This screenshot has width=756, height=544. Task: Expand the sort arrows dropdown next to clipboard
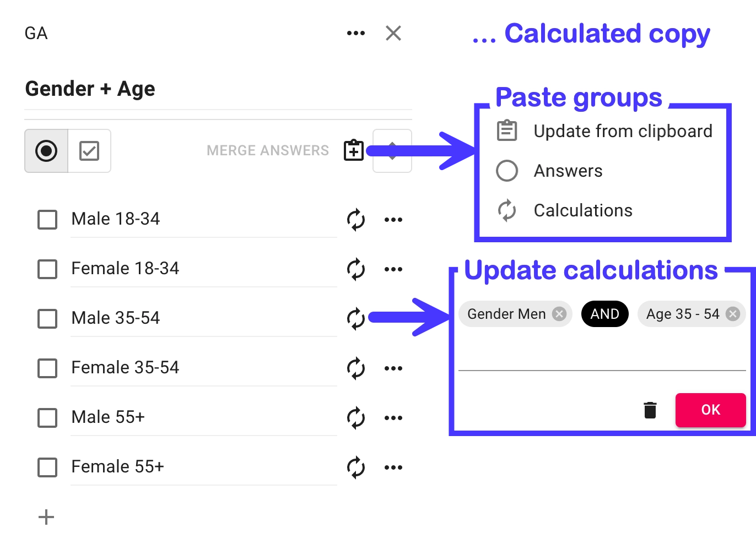[392, 151]
